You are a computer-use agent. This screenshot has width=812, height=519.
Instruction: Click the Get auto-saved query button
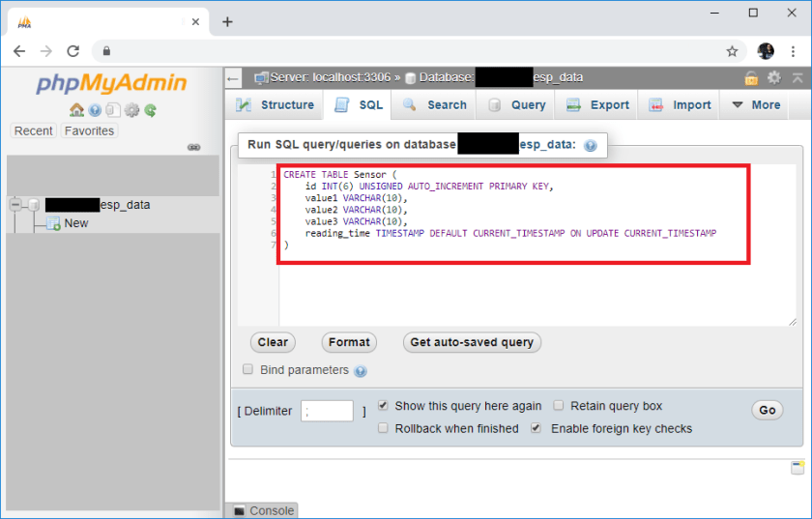472,342
